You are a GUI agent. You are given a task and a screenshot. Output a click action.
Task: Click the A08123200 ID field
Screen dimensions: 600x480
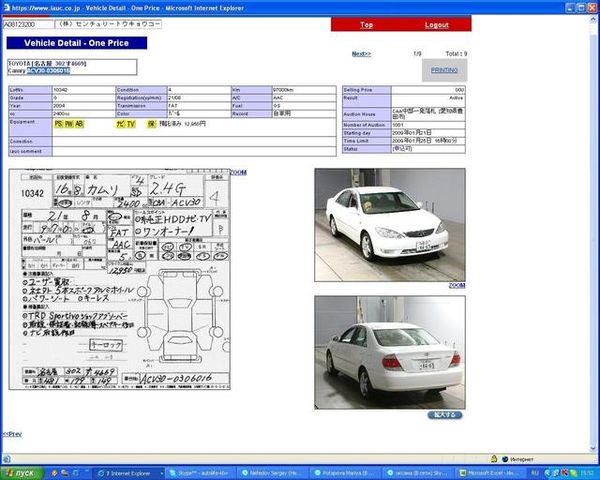click(x=28, y=24)
